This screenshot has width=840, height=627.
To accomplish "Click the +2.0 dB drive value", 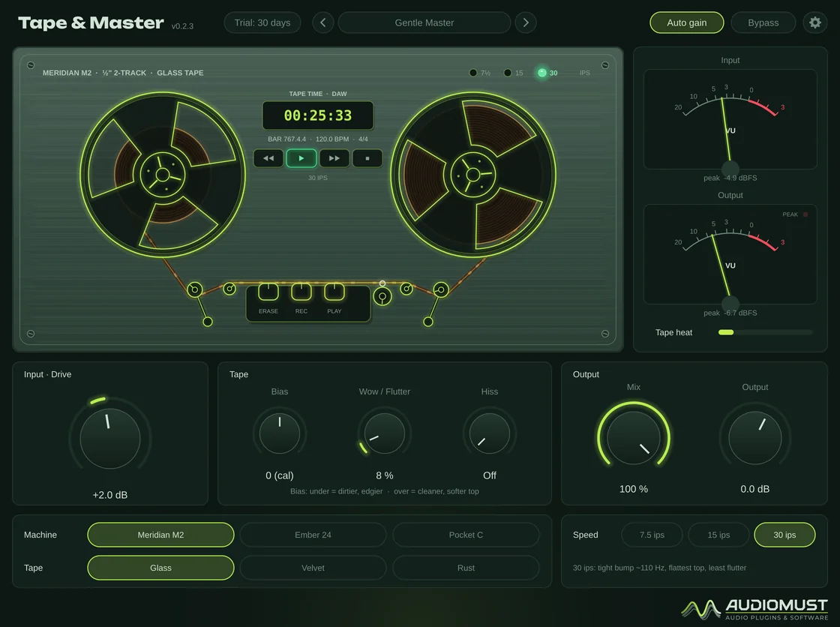I will tap(109, 495).
